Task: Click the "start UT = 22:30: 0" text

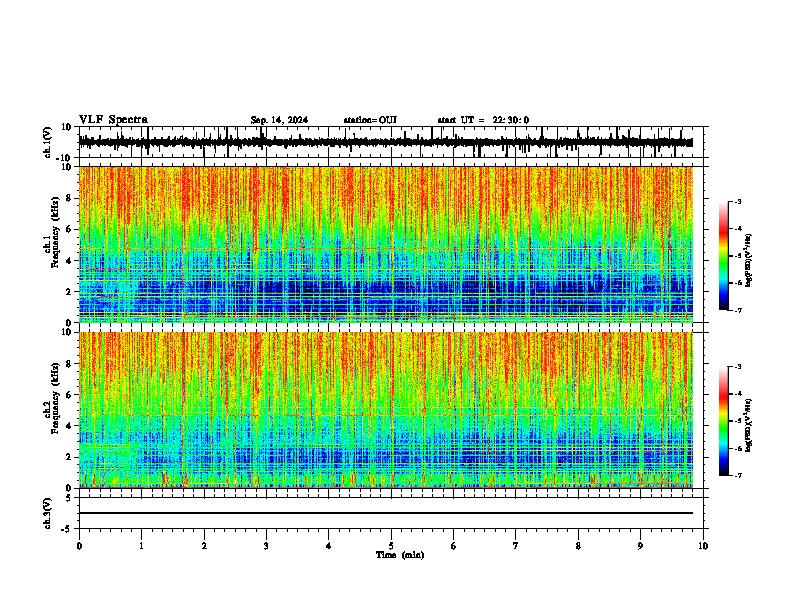Action: [483, 120]
